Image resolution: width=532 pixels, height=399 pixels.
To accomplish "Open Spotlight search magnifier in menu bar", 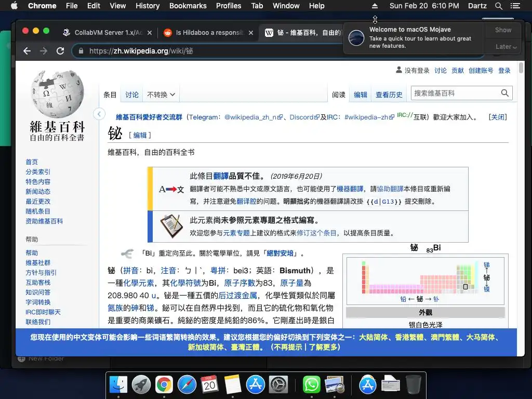I will [498, 6].
